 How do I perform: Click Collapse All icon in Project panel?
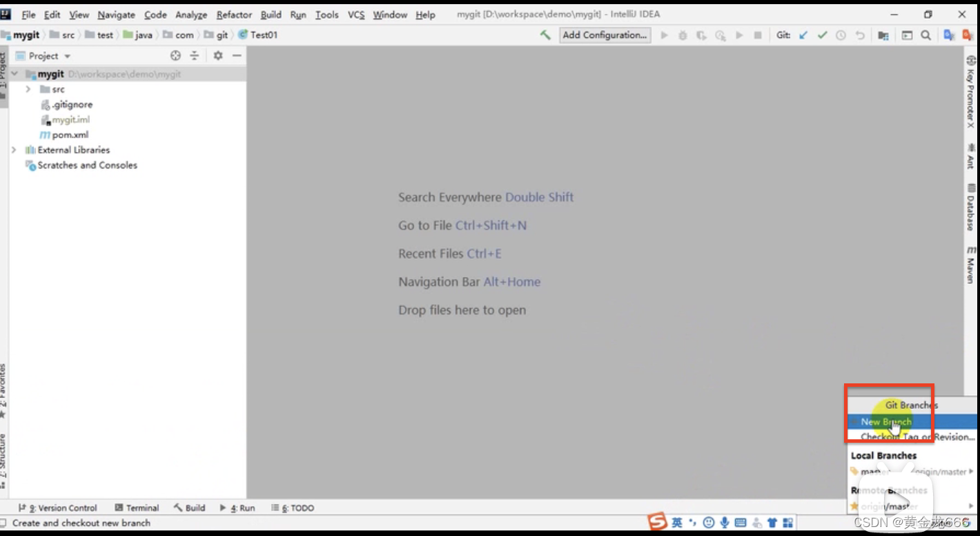click(x=195, y=55)
